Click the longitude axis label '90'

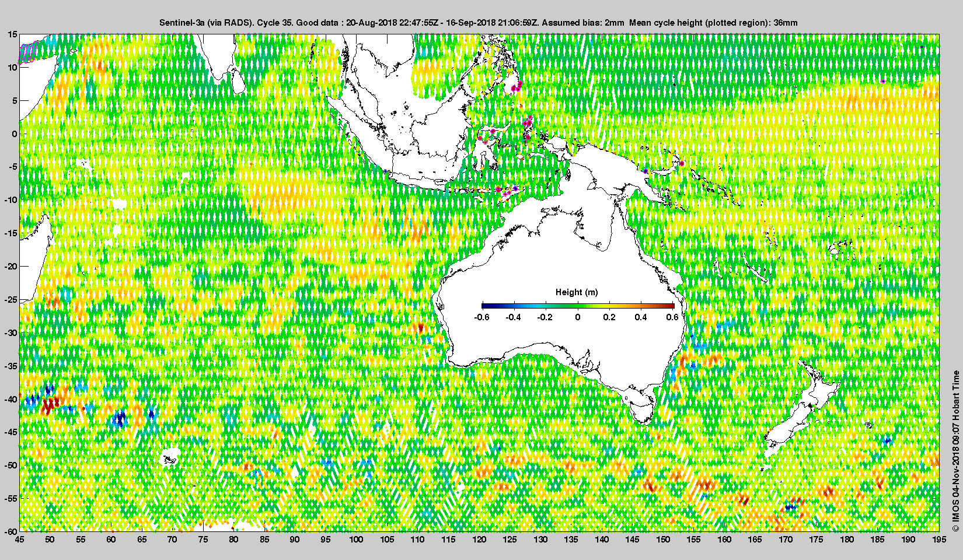(295, 540)
